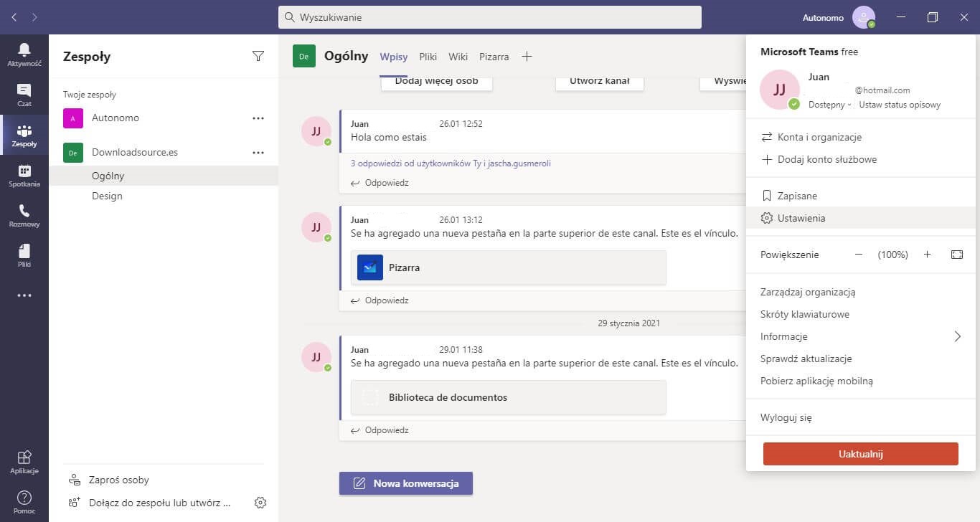Select the Autonomo team row
The image size is (980, 522).
coord(164,118)
